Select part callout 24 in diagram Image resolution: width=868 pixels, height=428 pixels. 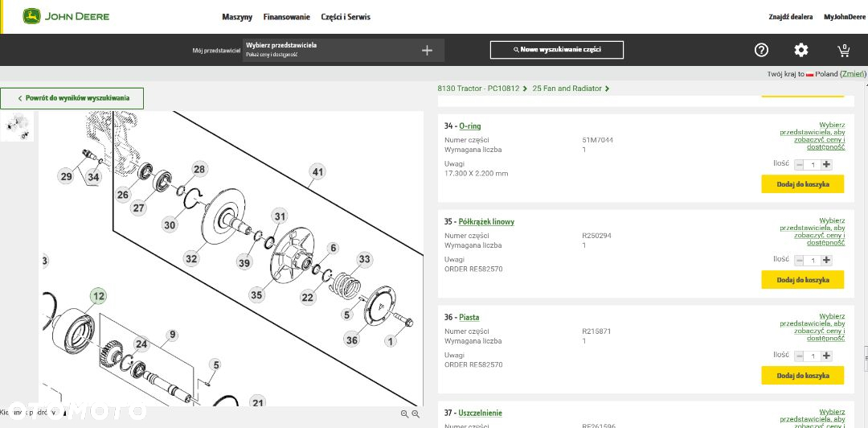(141, 344)
